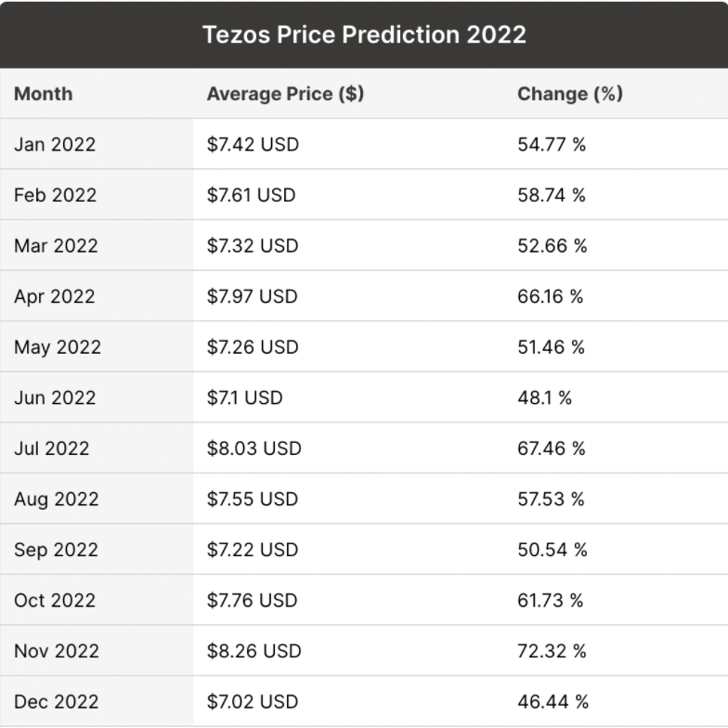This screenshot has width=728, height=728.
Task: Select the Dec 2022 row label
Action: (x=56, y=701)
